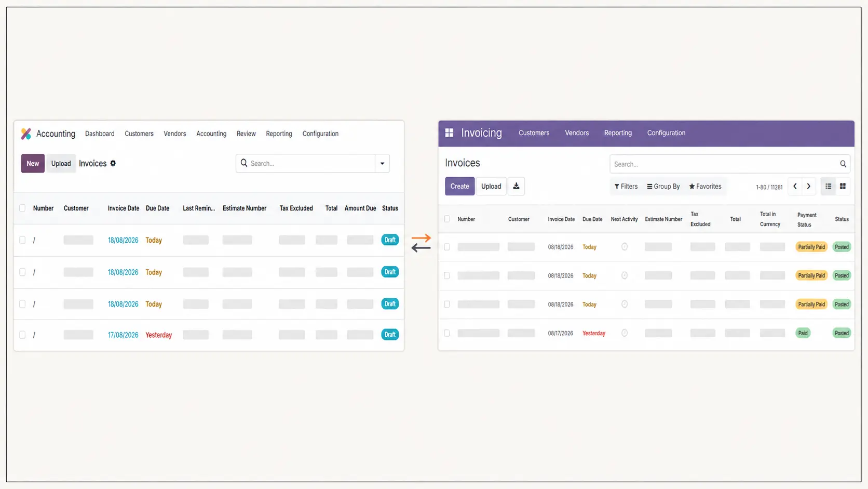The height and width of the screenshot is (489, 868).
Task: Open the Invoicing apps grid icon
Action: pyautogui.click(x=450, y=133)
